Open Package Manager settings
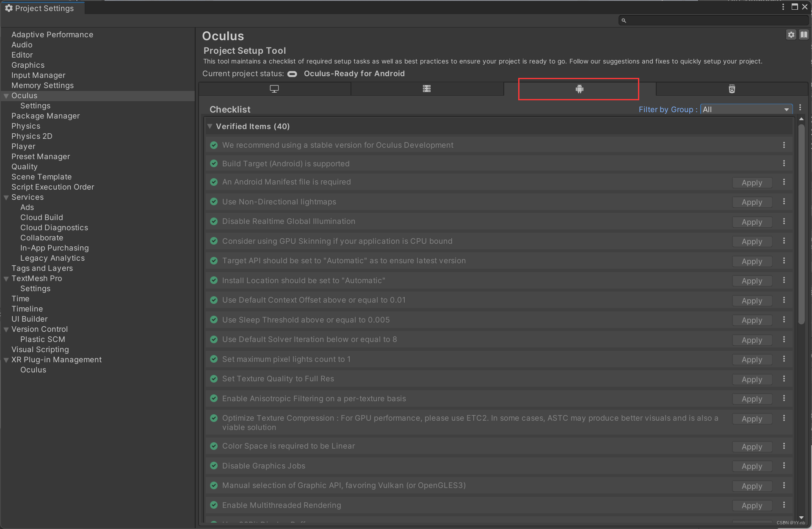 click(45, 116)
